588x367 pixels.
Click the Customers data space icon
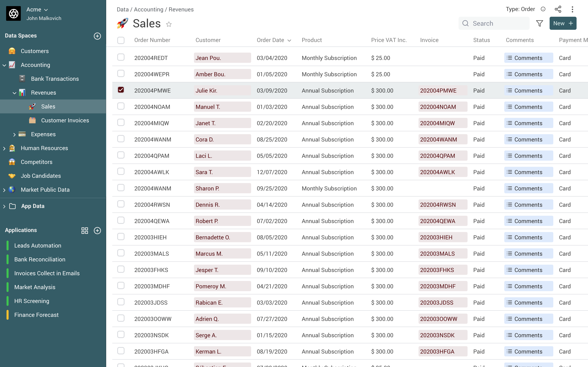coord(12,51)
